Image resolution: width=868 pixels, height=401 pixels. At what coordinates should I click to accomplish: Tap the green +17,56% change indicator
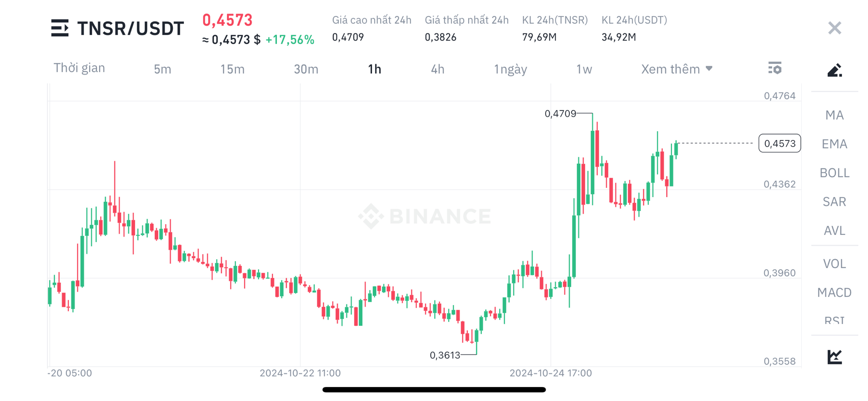289,40
